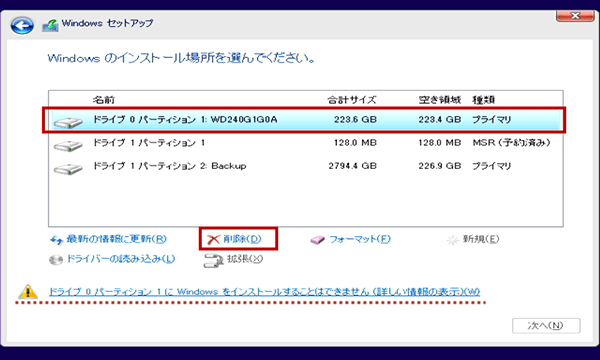The image size is (600, 360).
Task: Click the 223.6 GB total size cell
Action: tap(355, 119)
